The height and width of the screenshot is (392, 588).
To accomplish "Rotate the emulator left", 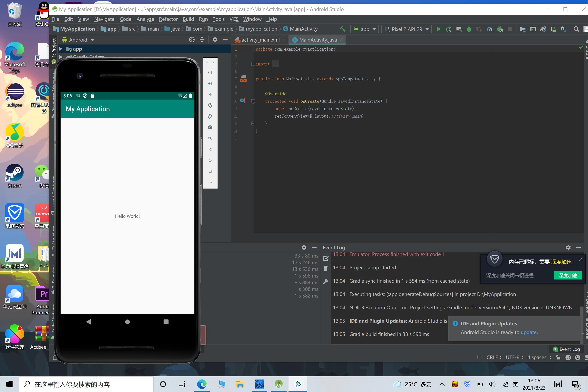I will click(210, 105).
